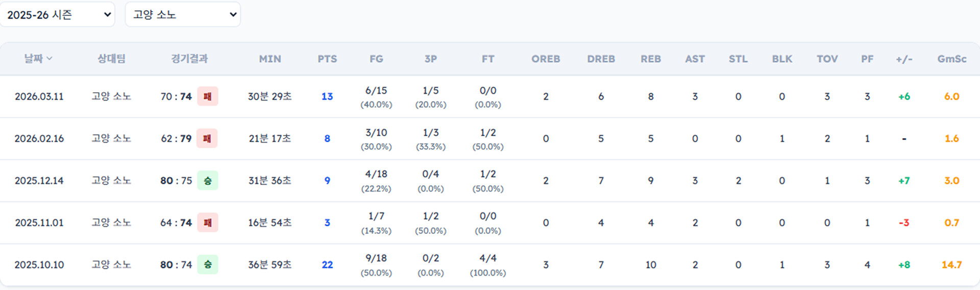This screenshot has width=980, height=290.
Task: Click the REB column header
Action: pos(651,59)
